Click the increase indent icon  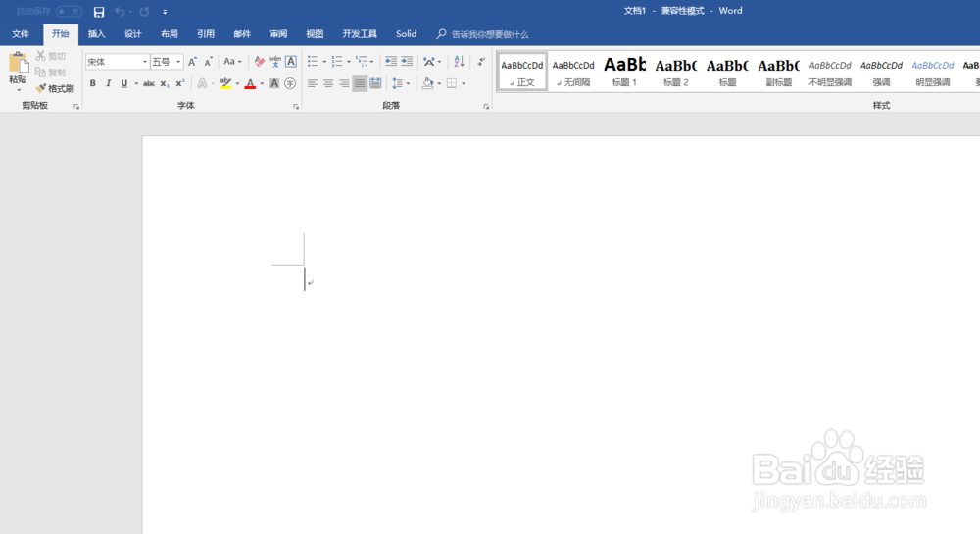407,61
